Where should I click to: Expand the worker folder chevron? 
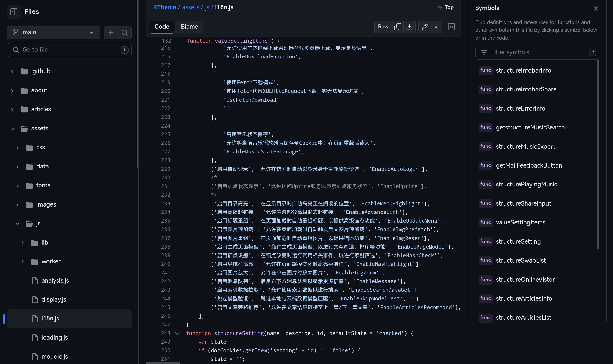point(23,262)
